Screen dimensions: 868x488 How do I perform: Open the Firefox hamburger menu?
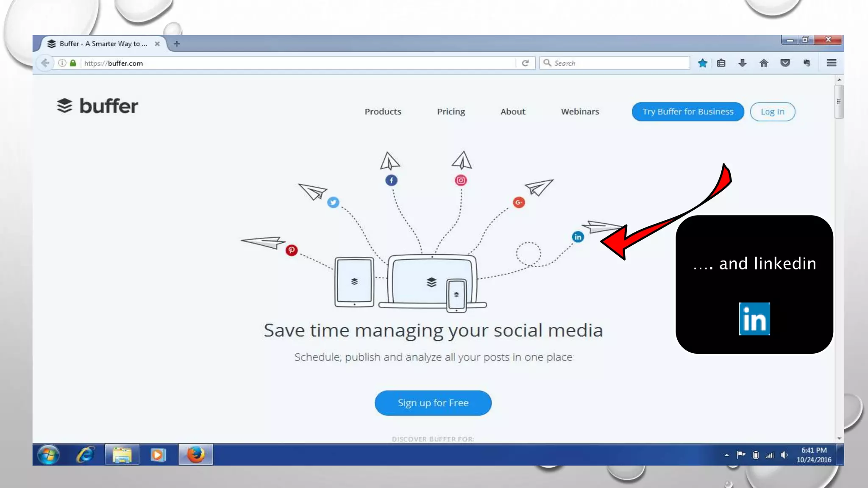(831, 63)
